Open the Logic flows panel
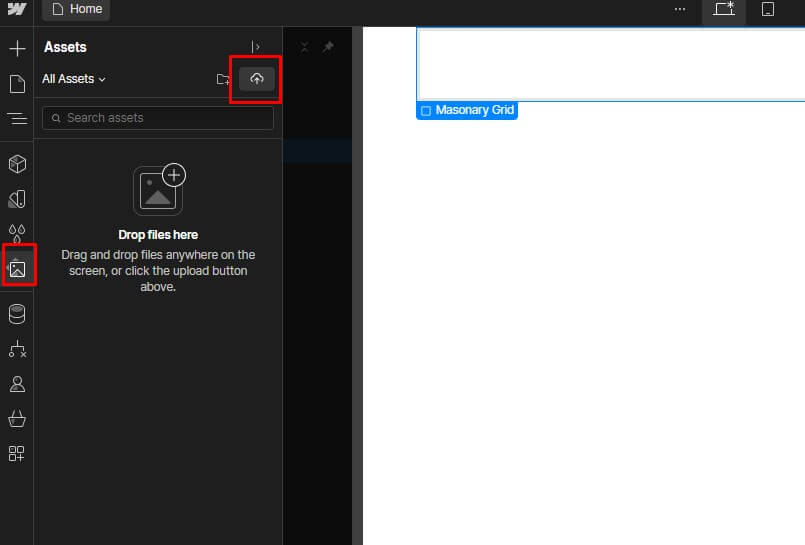Screen dimensions: 805x545 pyautogui.click(x=17, y=349)
